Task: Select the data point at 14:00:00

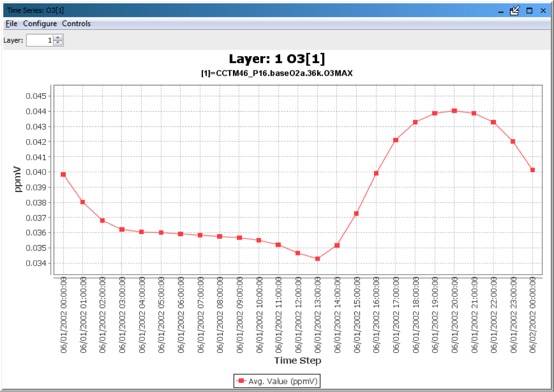Action: pyautogui.click(x=337, y=245)
